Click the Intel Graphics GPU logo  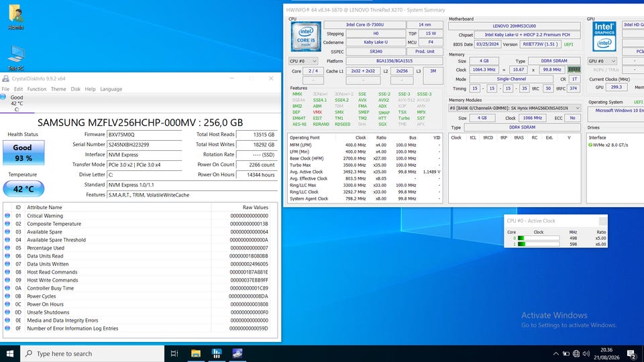[x=604, y=36]
